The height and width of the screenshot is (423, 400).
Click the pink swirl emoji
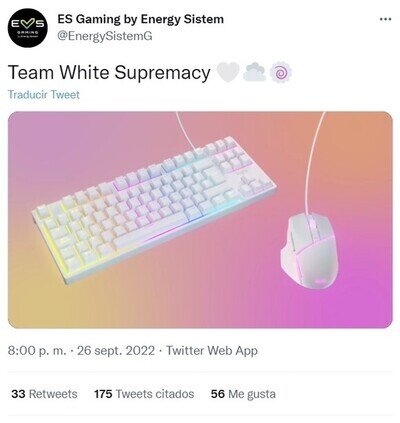(281, 72)
